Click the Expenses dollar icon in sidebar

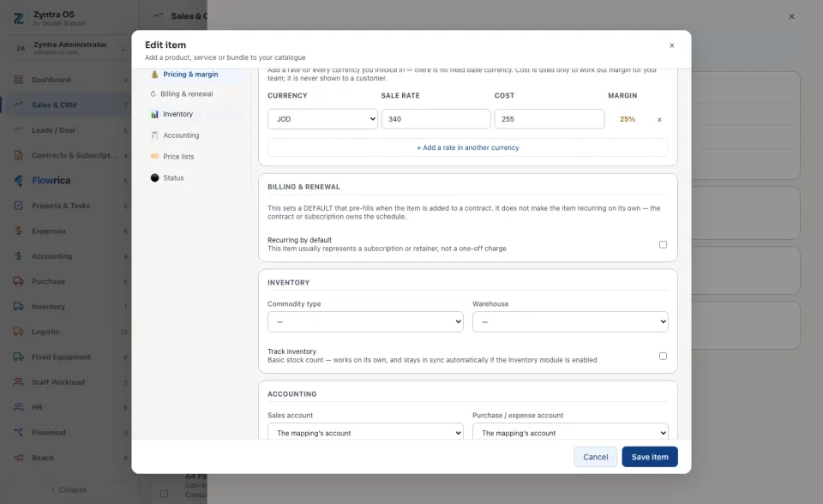18,231
